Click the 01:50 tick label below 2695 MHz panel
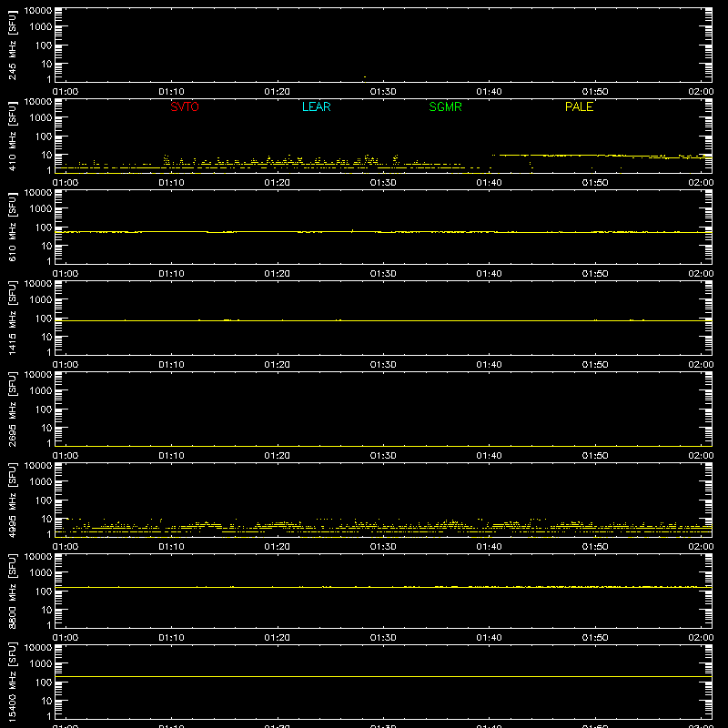Image resolution: width=728 pixels, height=728 pixels. (x=595, y=456)
